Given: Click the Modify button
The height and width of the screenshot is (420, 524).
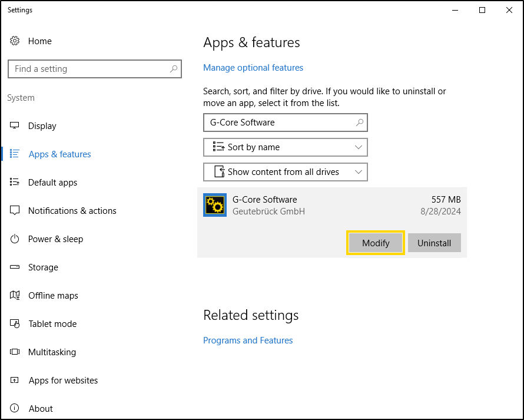Looking at the screenshot, I should pos(376,243).
